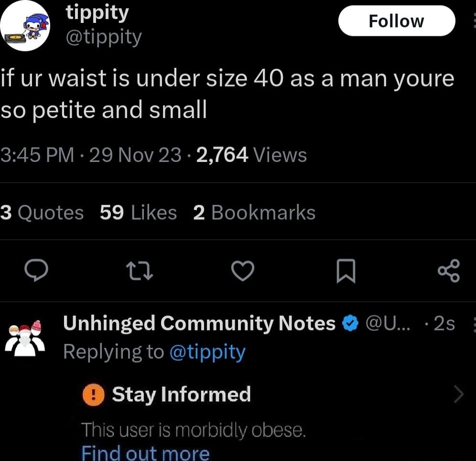Open the @tippity mention in Replying to
Screen dimensions: 476x461
[208, 352]
